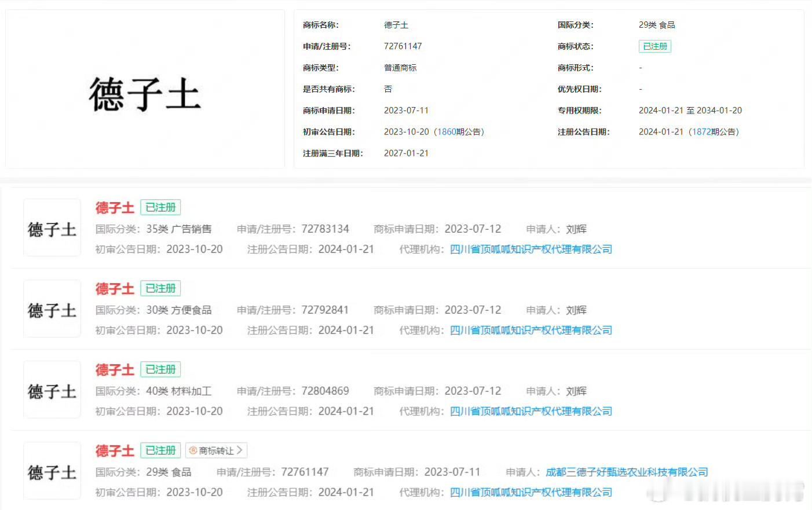Select applicant 刘辉 in the 35类 row

pyautogui.click(x=576, y=229)
